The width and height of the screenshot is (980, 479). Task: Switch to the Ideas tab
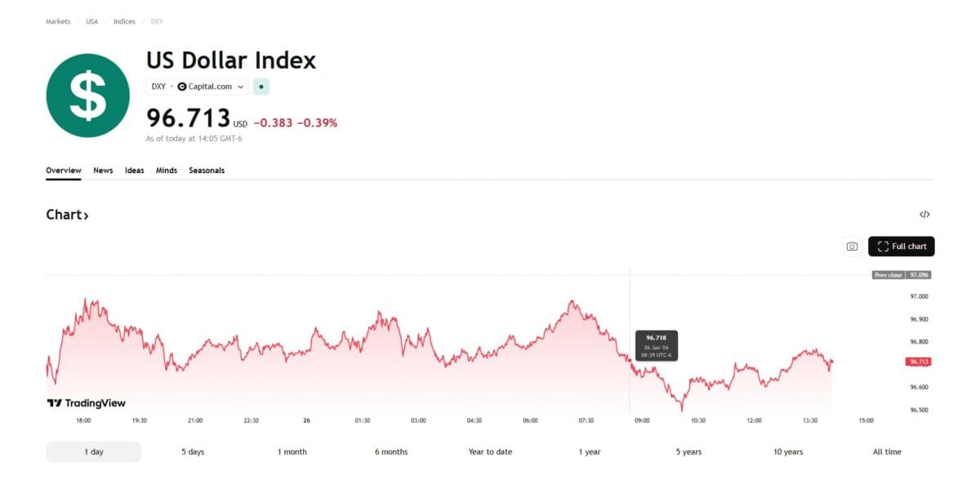pos(134,171)
